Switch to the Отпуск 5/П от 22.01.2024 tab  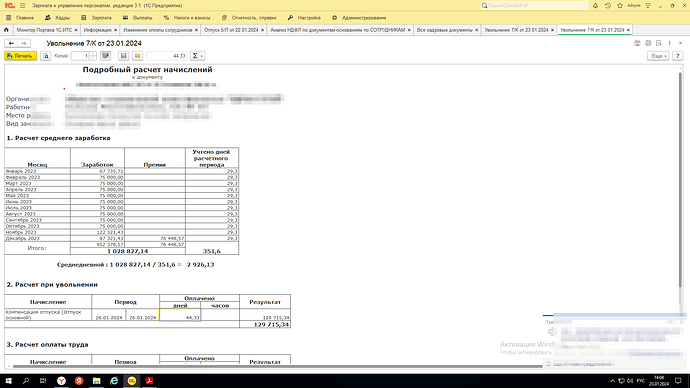pyautogui.click(x=231, y=30)
